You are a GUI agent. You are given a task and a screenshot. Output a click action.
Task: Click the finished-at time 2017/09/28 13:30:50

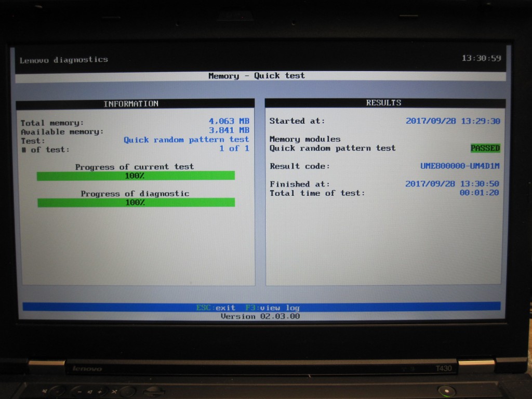pos(453,184)
